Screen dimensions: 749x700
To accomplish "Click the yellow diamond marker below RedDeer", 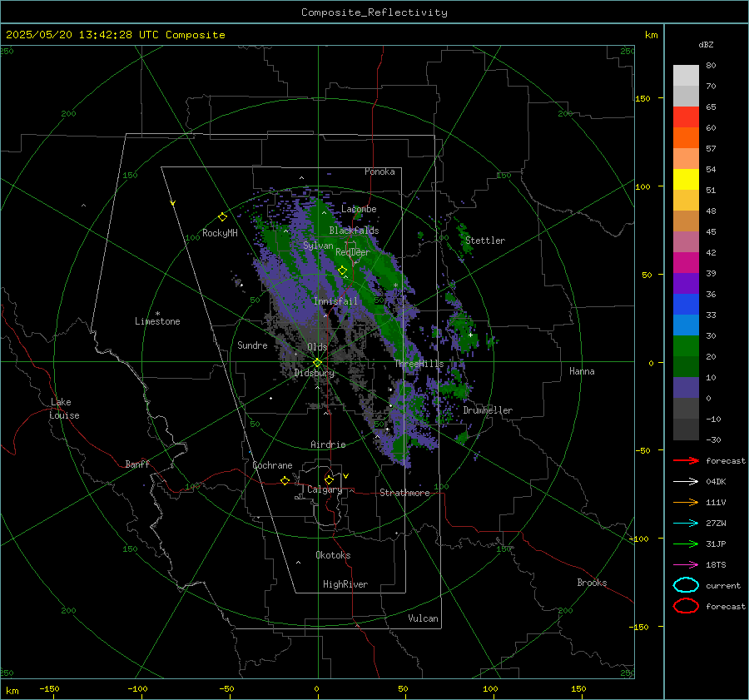I will coord(343,271).
